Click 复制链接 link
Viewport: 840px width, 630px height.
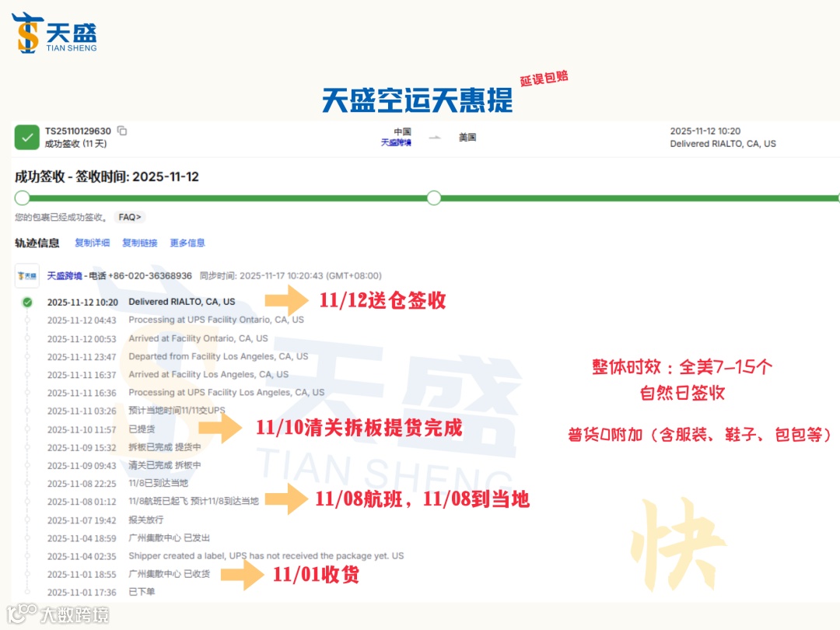point(140,243)
